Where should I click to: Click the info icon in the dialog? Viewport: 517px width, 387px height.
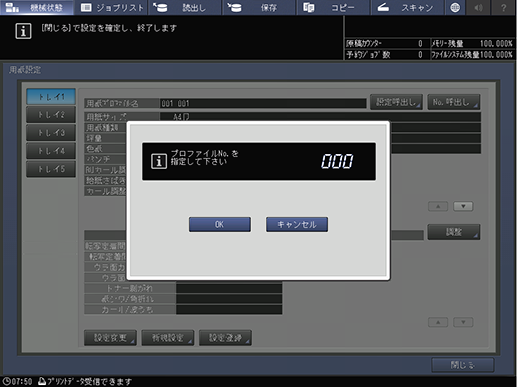(x=159, y=161)
